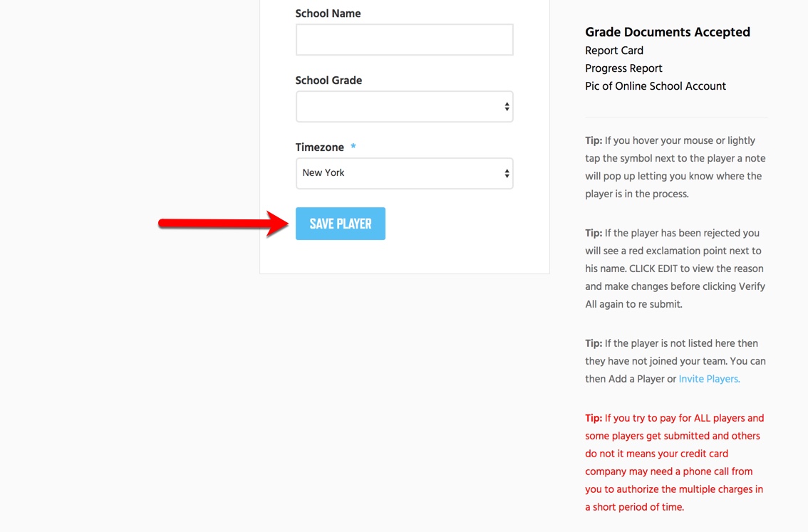
Task: Select Pic of Online School Account entry
Action: pos(655,86)
